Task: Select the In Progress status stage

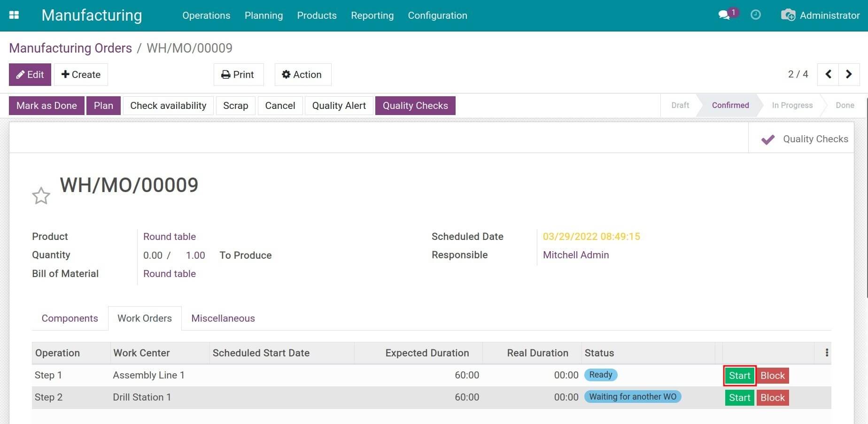Action: [792, 105]
